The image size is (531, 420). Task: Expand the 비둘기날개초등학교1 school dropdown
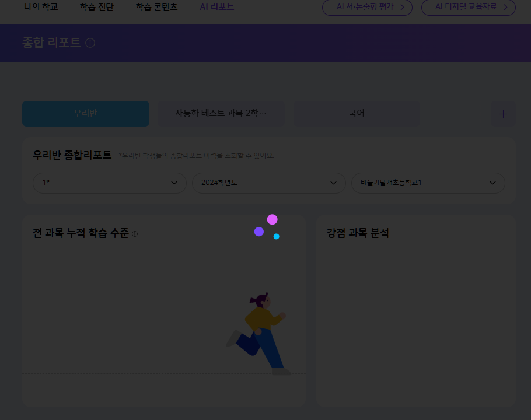click(428, 183)
